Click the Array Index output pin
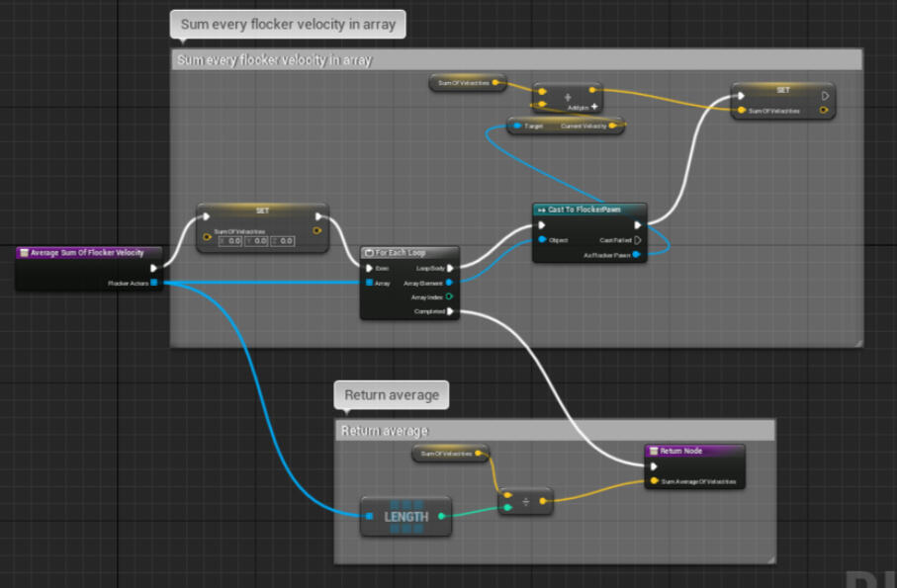Screen dimensions: 897x588 451,296
